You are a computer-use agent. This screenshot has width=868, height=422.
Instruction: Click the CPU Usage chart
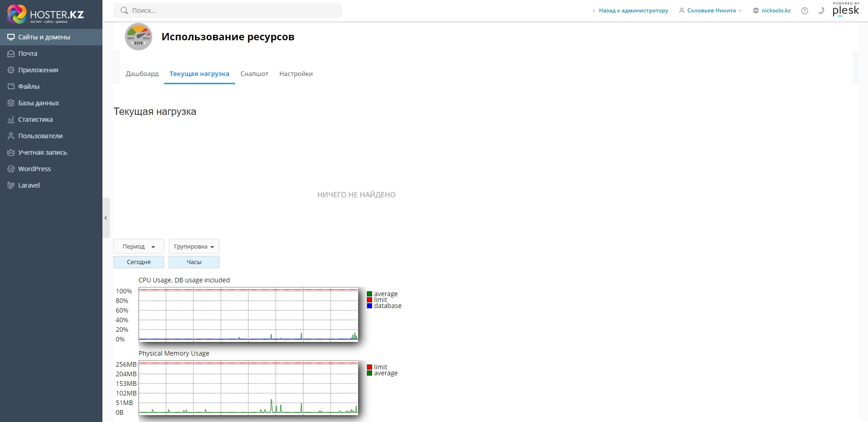[x=248, y=314]
